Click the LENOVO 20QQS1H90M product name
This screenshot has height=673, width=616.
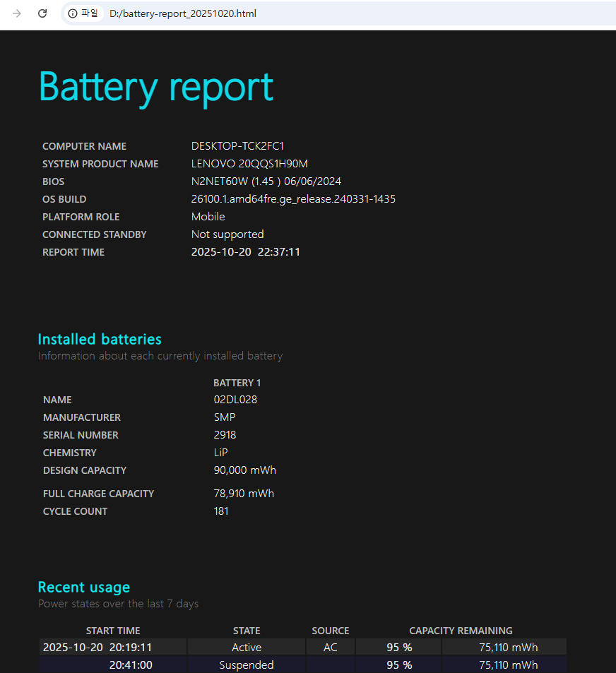249,164
